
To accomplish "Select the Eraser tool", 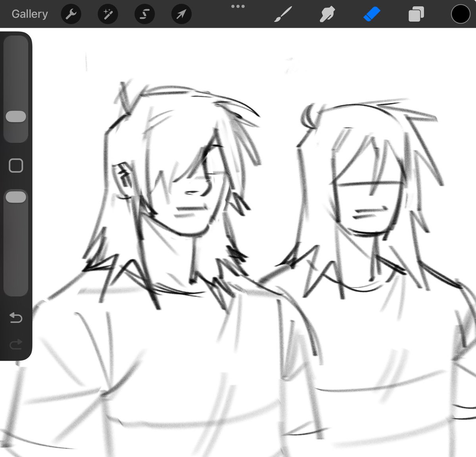I will 372,15.
